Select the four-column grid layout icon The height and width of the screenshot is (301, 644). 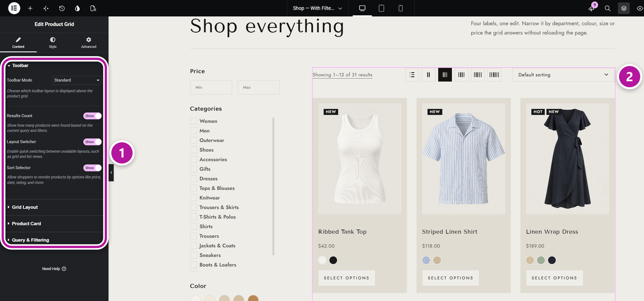pyautogui.click(x=461, y=75)
